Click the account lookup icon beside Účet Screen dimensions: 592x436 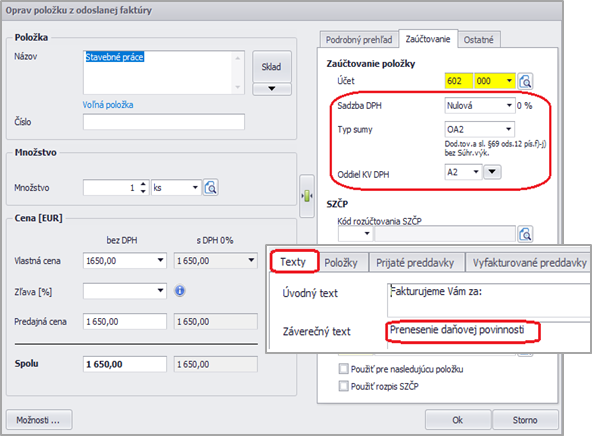(526, 81)
